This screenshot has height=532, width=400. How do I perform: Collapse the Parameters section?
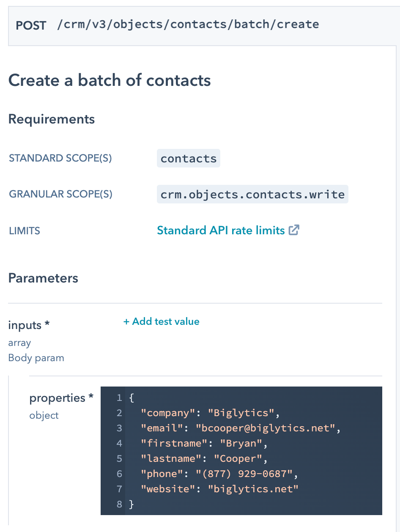pyautogui.click(x=43, y=278)
